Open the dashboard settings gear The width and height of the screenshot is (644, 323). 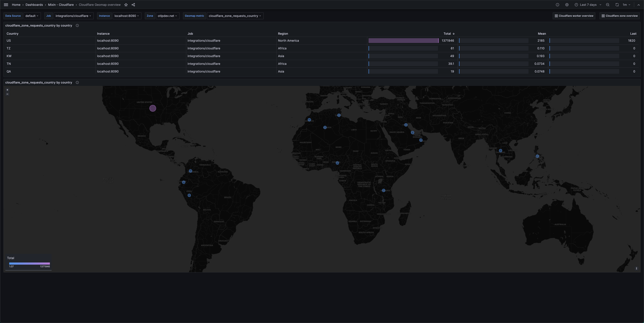pos(567,4)
